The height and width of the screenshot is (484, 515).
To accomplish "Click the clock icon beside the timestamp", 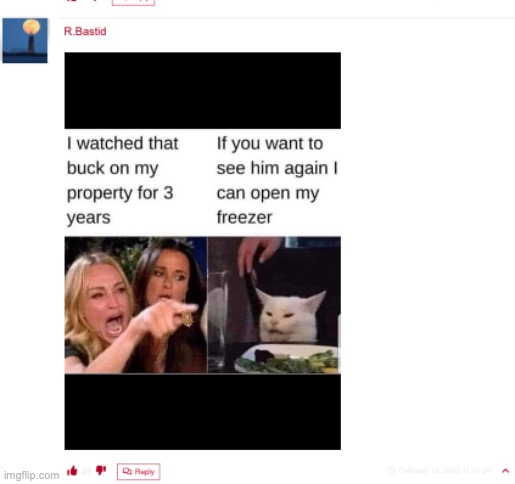I will click(x=392, y=470).
